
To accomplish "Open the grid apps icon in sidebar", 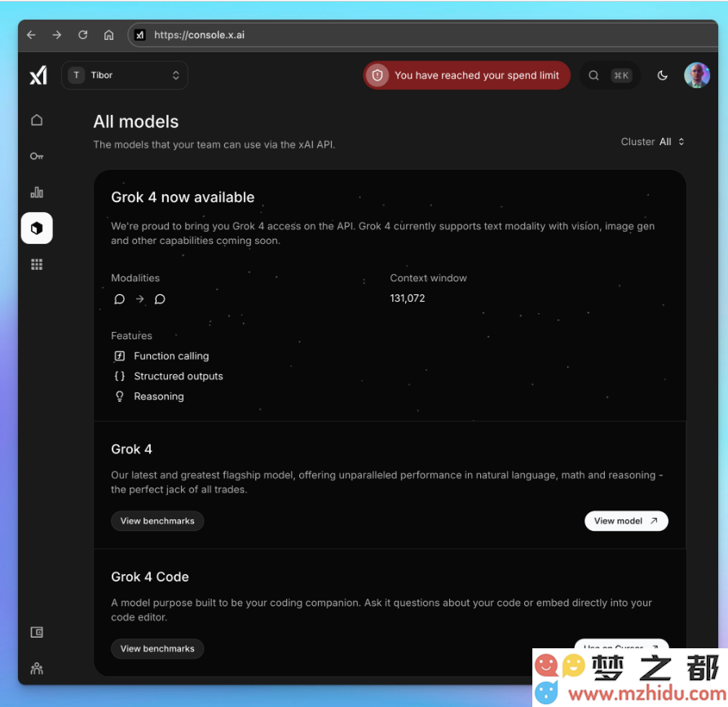I will pos(37,264).
